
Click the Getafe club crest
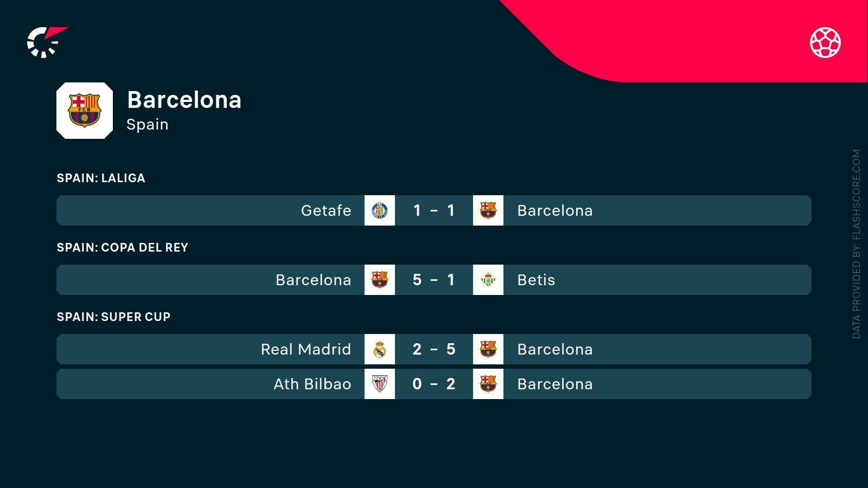point(380,210)
